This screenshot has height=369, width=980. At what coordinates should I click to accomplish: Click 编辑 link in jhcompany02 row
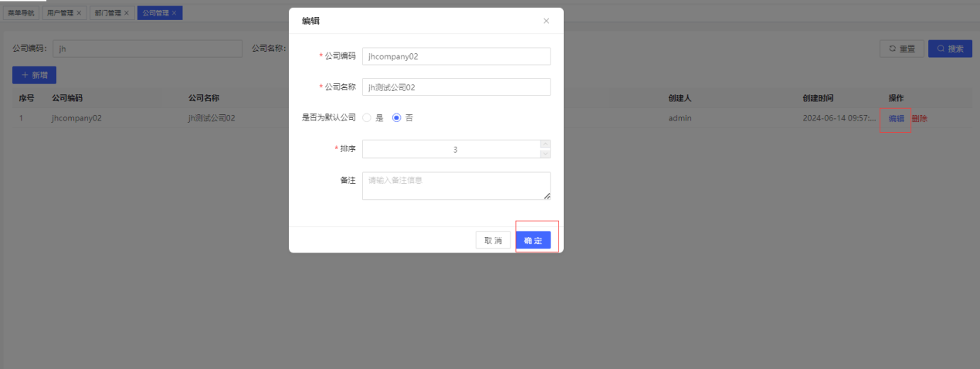coord(896,119)
